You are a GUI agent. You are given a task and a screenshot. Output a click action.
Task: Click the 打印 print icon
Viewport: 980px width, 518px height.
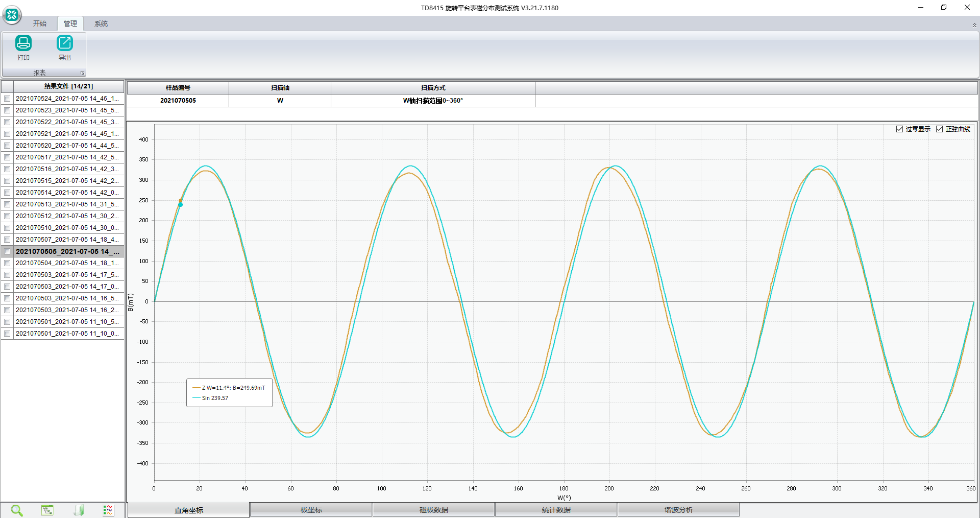tap(23, 43)
